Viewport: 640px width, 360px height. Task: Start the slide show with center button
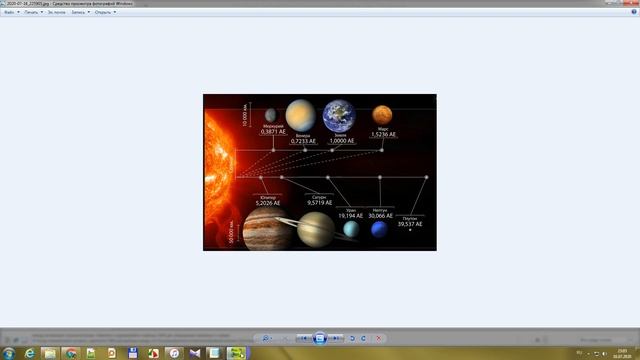point(320,338)
